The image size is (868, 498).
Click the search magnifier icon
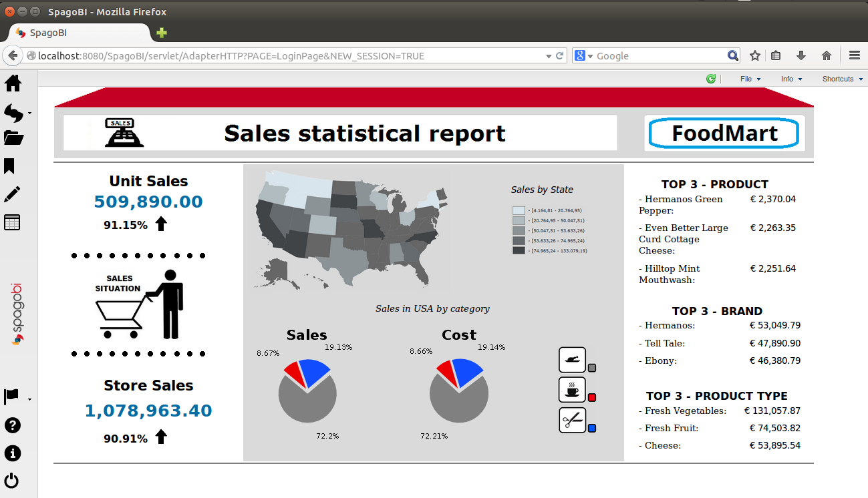pos(733,56)
